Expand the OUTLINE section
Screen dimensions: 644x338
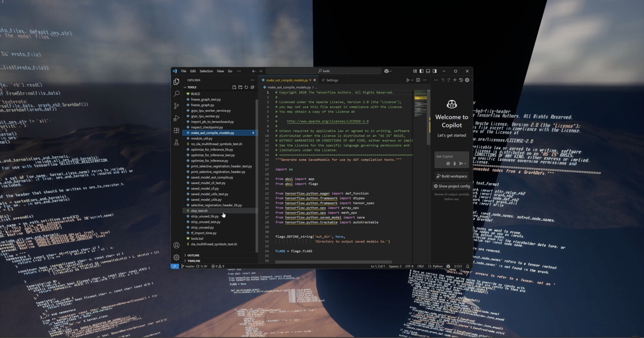193,256
